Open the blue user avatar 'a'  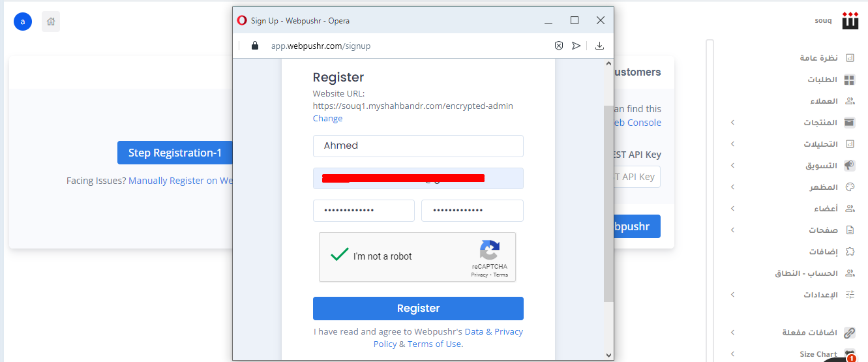click(23, 22)
